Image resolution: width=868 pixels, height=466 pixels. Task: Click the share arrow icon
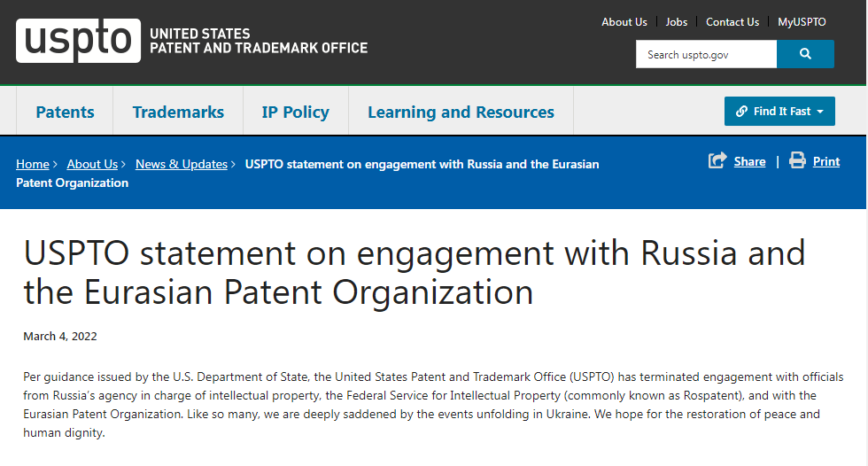(x=717, y=160)
